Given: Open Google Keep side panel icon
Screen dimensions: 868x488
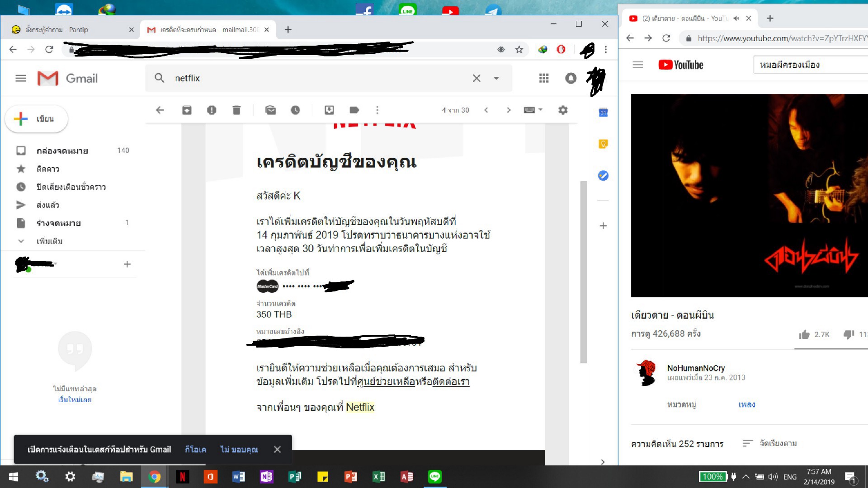Looking at the screenshot, I should point(603,144).
